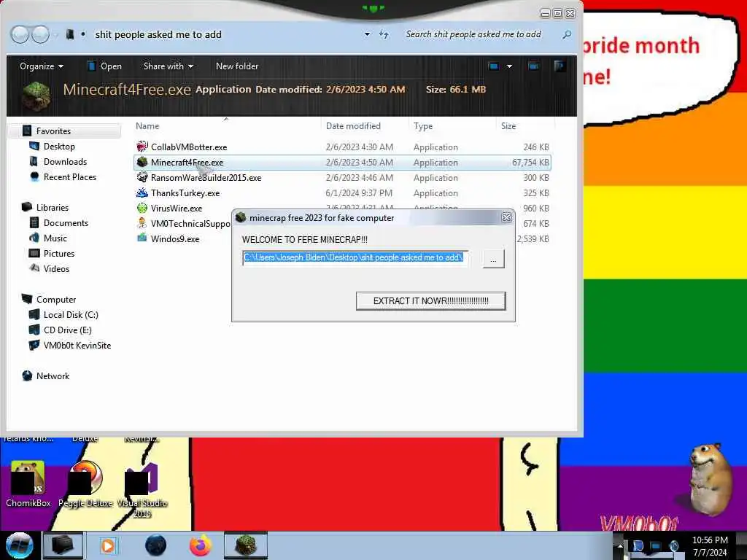Click the VirusWire.exe green icon

pos(142,208)
